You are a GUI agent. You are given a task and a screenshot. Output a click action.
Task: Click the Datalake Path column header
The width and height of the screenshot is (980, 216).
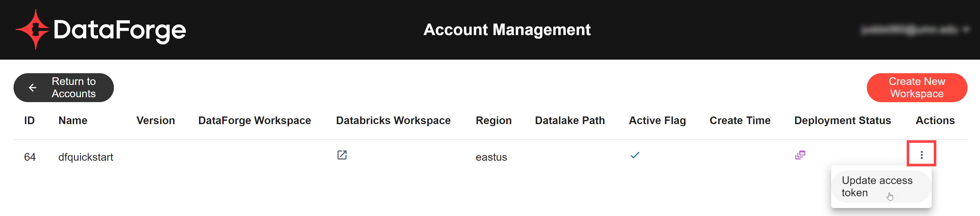pos(570,120)
